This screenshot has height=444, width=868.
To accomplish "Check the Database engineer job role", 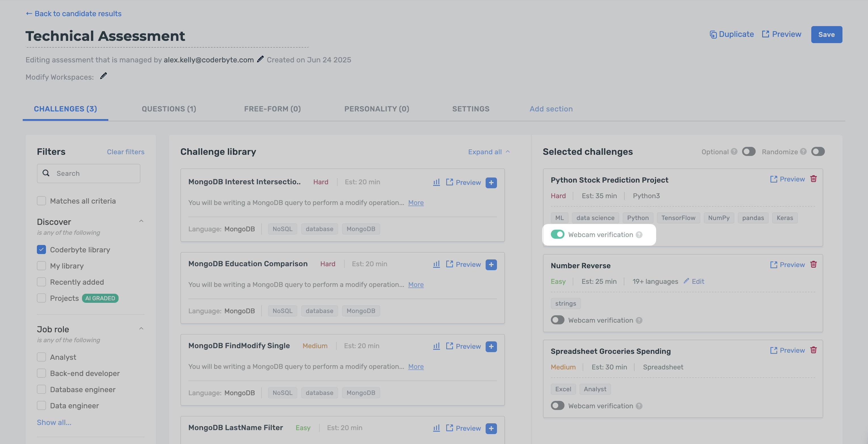I will coord(41,390).
